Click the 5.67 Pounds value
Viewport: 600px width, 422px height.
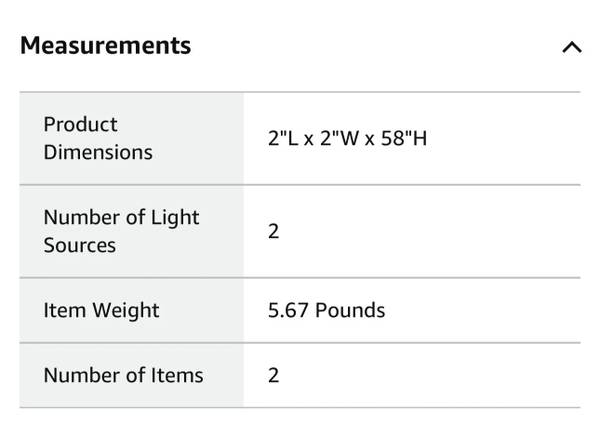pos(326,310)
